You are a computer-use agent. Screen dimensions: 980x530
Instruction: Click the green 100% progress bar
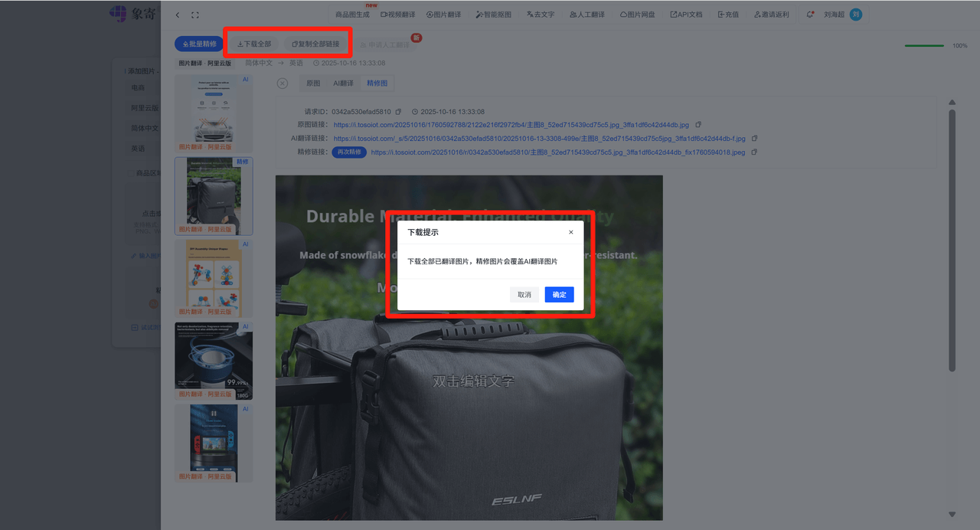point(924,45)
